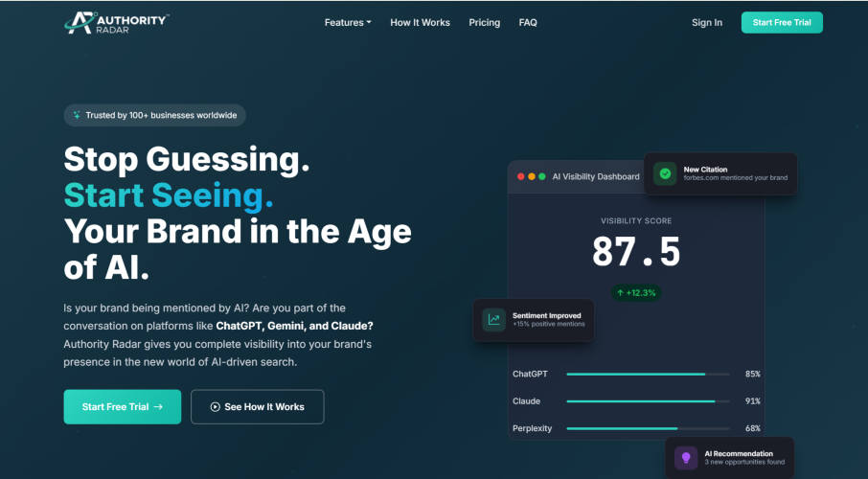Click forbes.com mentioned your brand text

pos(735,178)
